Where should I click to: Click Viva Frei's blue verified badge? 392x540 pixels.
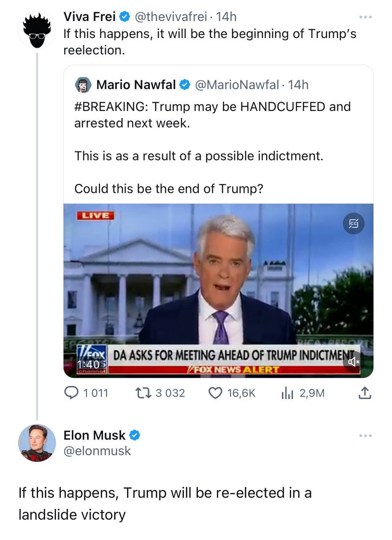(124, 17)
